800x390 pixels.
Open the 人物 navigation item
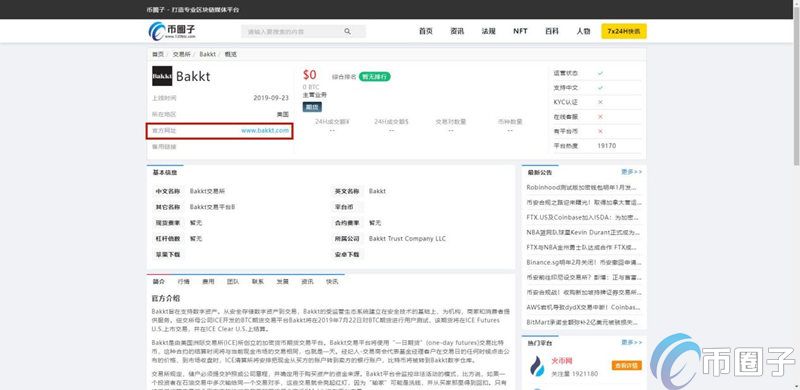(x=583, y=31)
